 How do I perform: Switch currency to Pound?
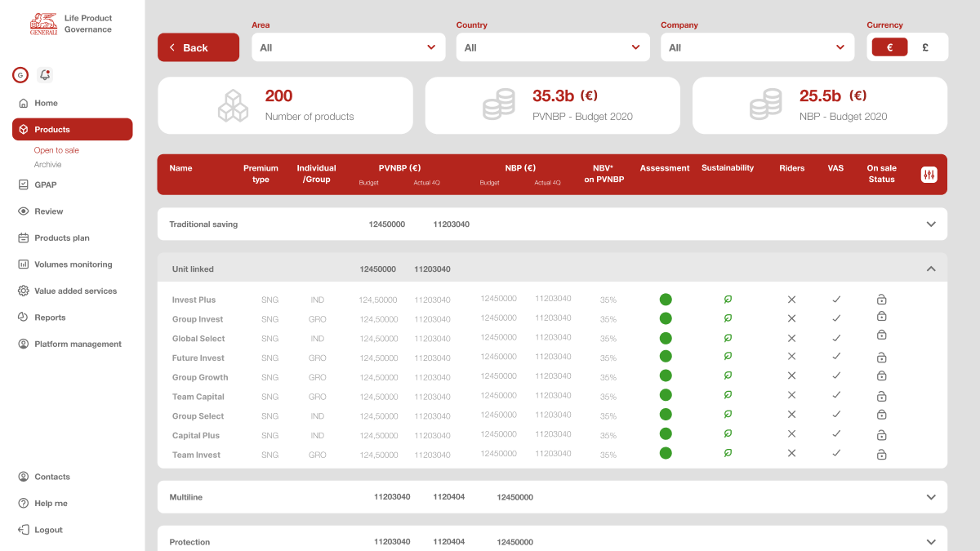coord(925,47)
